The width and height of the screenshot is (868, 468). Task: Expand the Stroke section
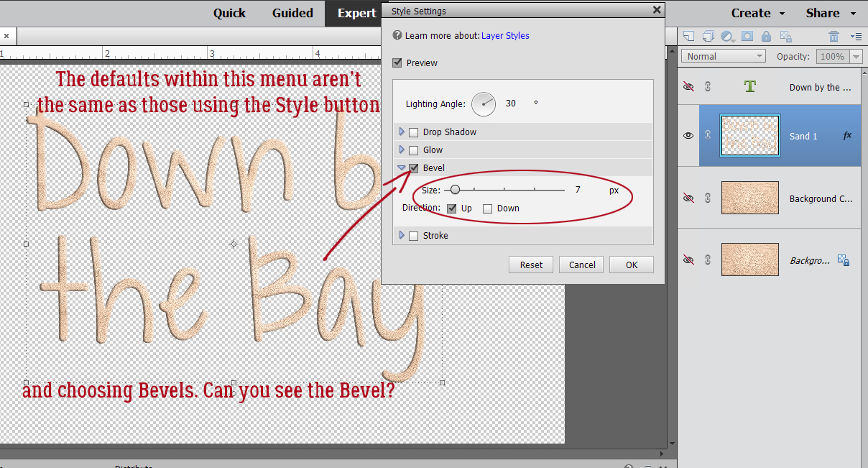(402, 235)
